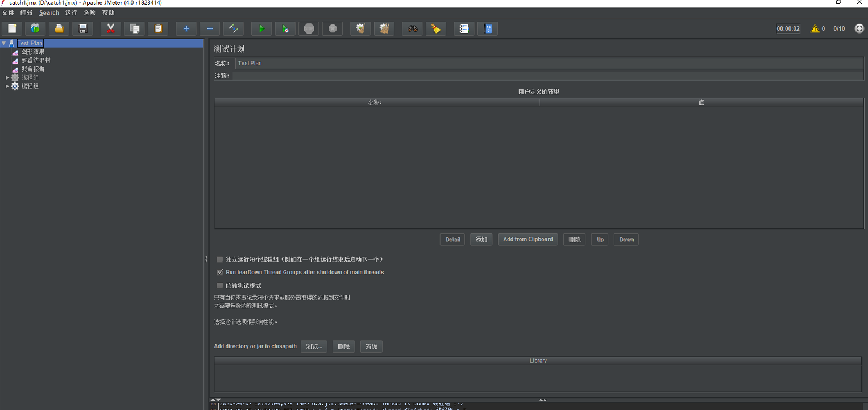868x410 pixels.
Task: Click the Copy icon in toolbar
Action: coord(135,28)
